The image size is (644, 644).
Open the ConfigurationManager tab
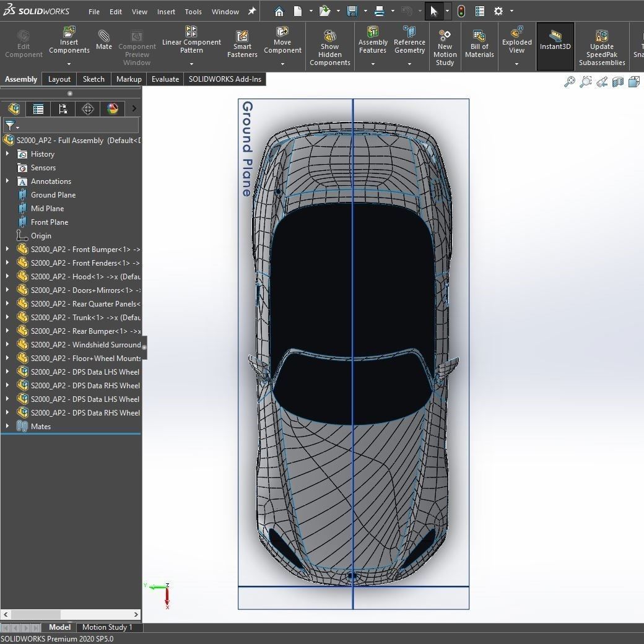tap(63, 109)
